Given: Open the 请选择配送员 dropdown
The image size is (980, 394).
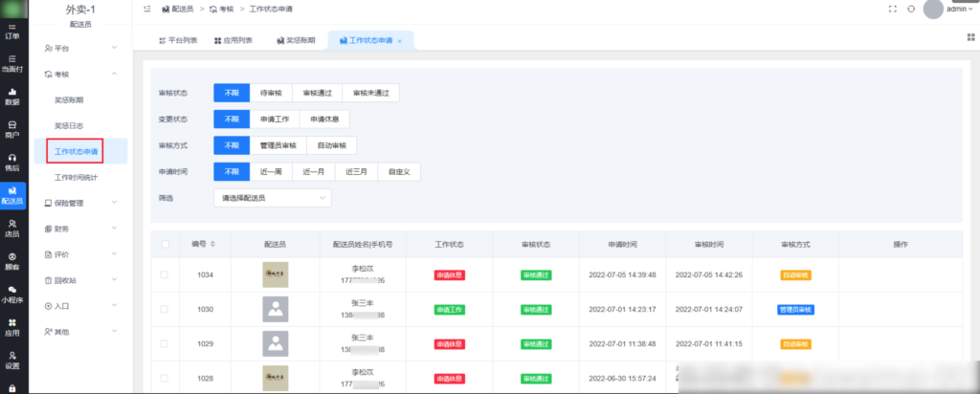Looking at the screenshot, I should pyautogui.click(x=272, y=198).
